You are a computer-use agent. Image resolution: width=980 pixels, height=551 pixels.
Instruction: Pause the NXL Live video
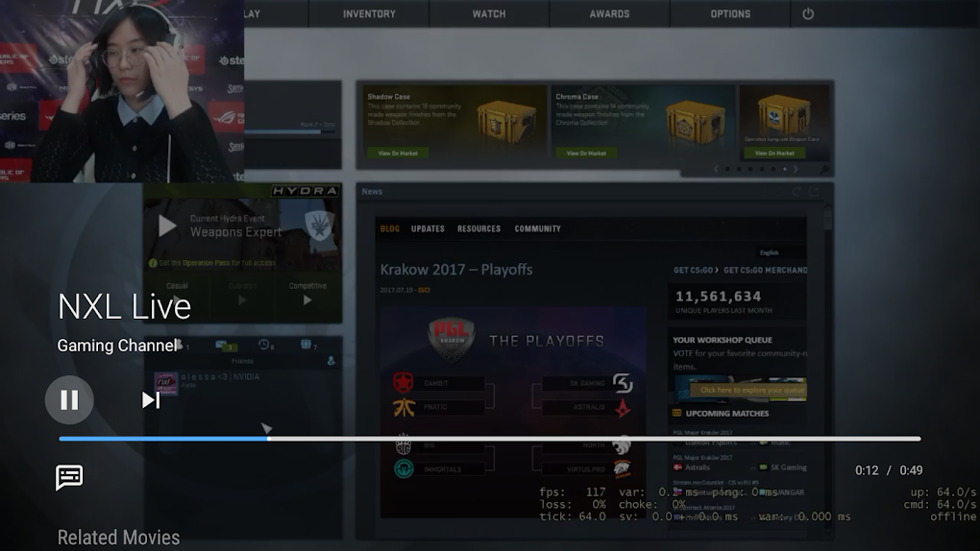[69, 400]
